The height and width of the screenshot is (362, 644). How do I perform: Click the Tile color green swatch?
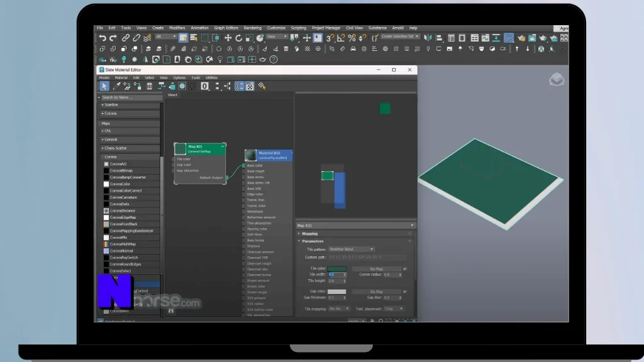click(337, 269)
